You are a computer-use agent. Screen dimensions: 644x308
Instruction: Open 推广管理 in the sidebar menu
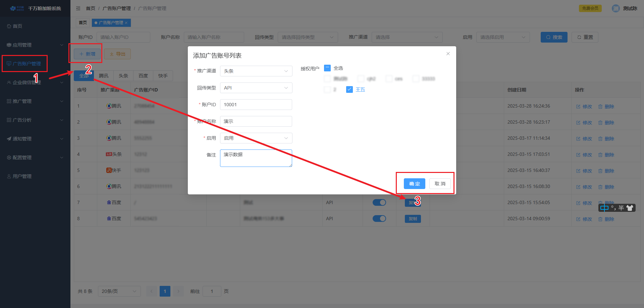(22, 101)
